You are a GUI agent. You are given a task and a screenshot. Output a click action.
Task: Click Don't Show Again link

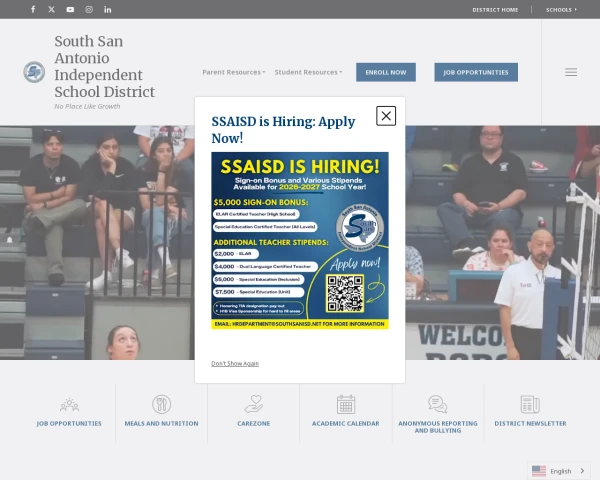[x=235, y=363]
